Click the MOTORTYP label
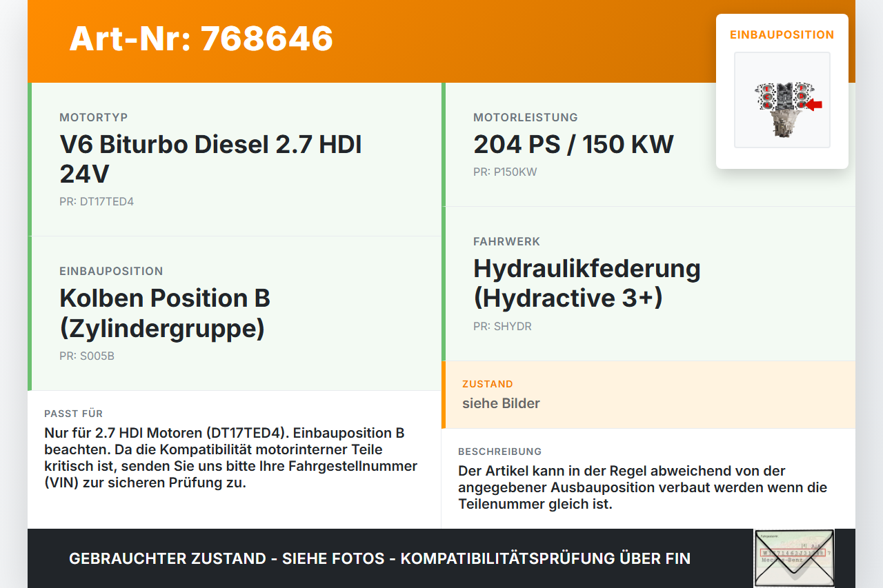The image size is (883, 588). click(x=94, y=117)
